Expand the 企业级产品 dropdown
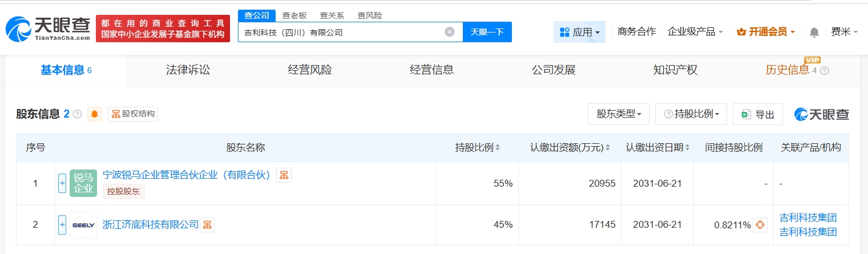868x254 pixels. 695,32
